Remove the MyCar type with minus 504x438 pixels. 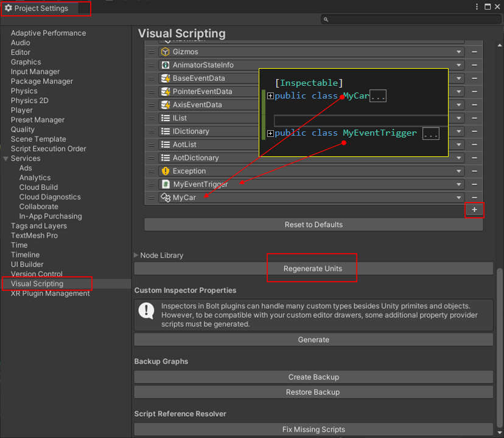point(474,197)
